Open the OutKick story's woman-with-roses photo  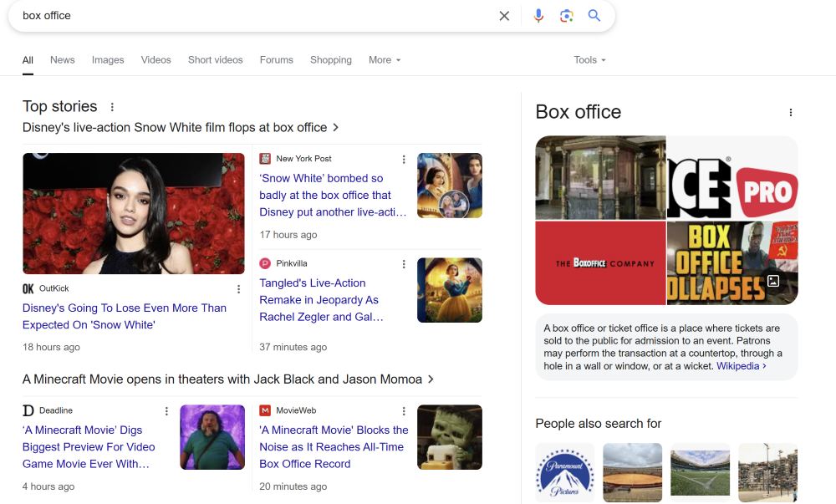pyautogui.click(x=133, y=214)
